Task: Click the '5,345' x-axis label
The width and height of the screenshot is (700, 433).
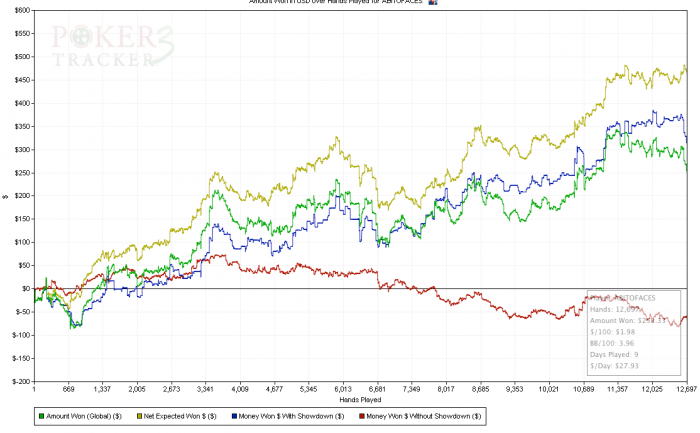Action: [x=308, y=389]
